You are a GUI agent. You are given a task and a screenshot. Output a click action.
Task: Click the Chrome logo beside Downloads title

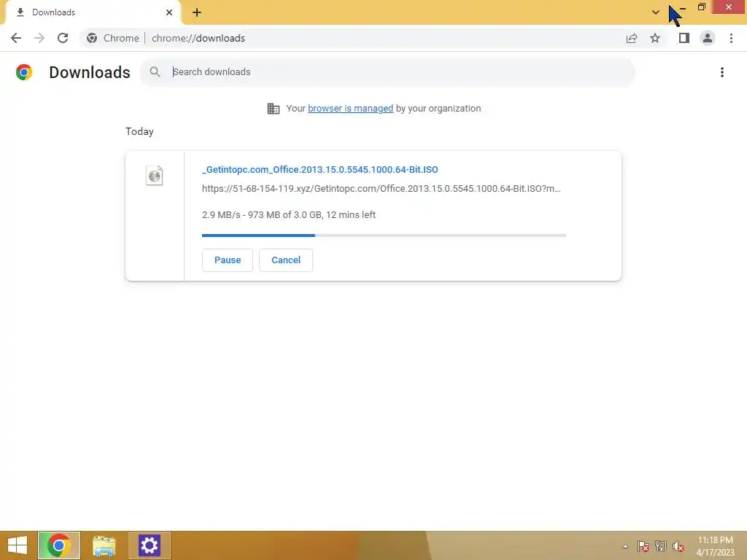[24, 72]
